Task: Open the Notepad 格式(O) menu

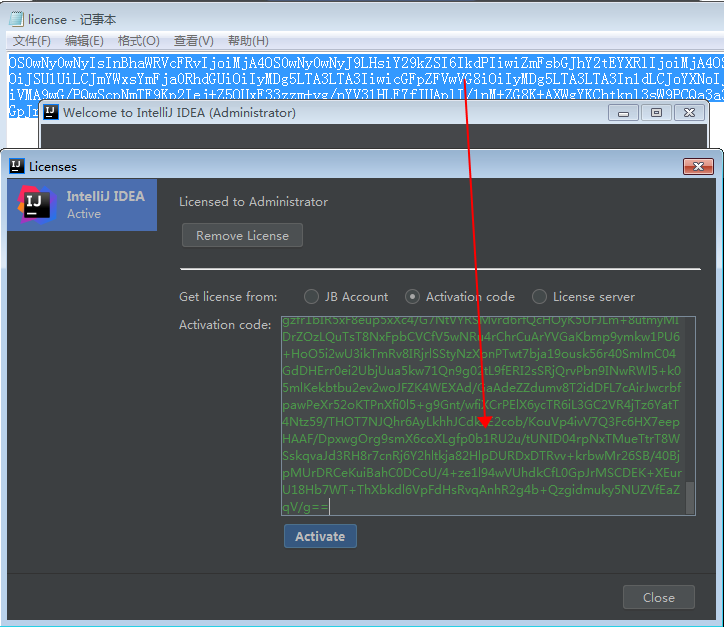Action: [x=139, y=41]
